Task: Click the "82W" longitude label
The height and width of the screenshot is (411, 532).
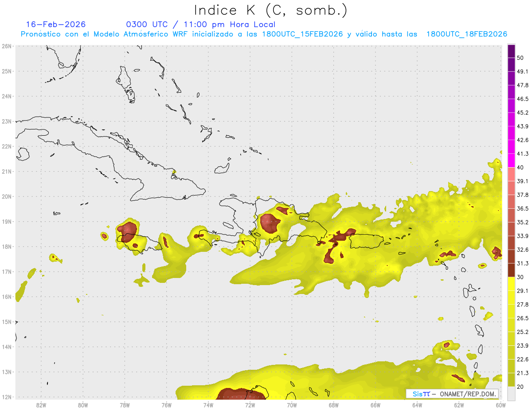Action: pyautogui.click(x=41, y=405)
